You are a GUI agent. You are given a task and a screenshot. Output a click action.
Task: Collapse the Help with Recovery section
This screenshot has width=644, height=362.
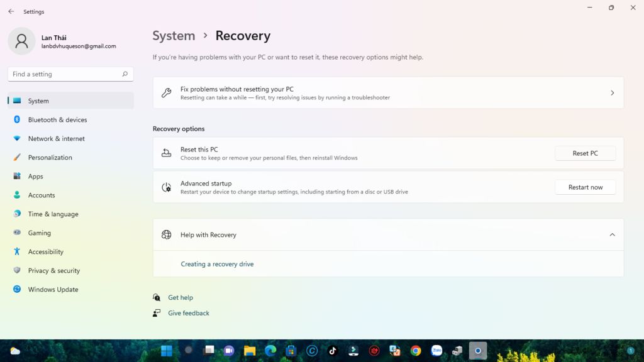(x=612, y=235)
